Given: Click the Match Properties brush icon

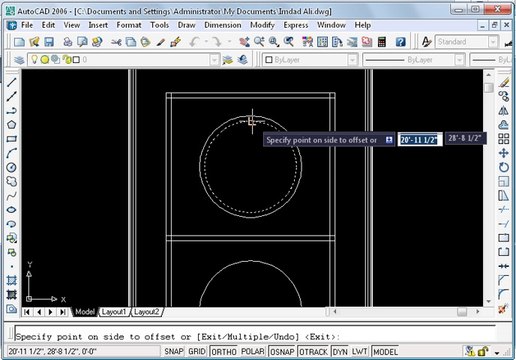Looking at the screenshot, I should coord(161,42).
